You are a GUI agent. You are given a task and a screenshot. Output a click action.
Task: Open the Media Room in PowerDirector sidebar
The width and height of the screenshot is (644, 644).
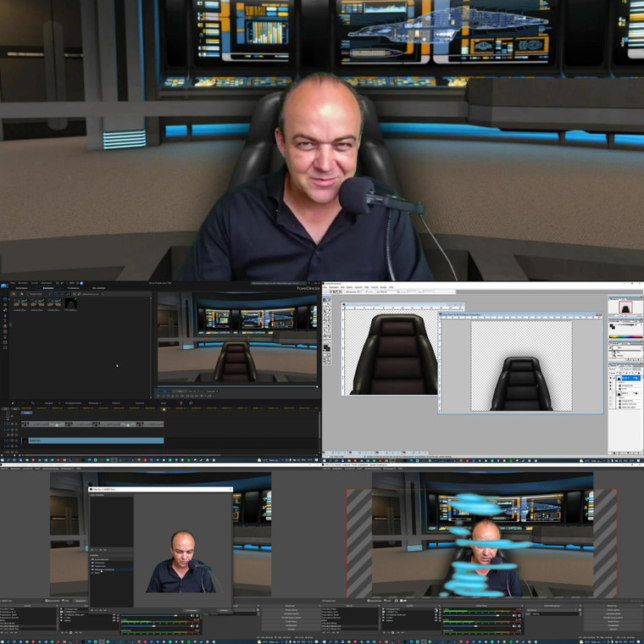click(x=5, y=299)
